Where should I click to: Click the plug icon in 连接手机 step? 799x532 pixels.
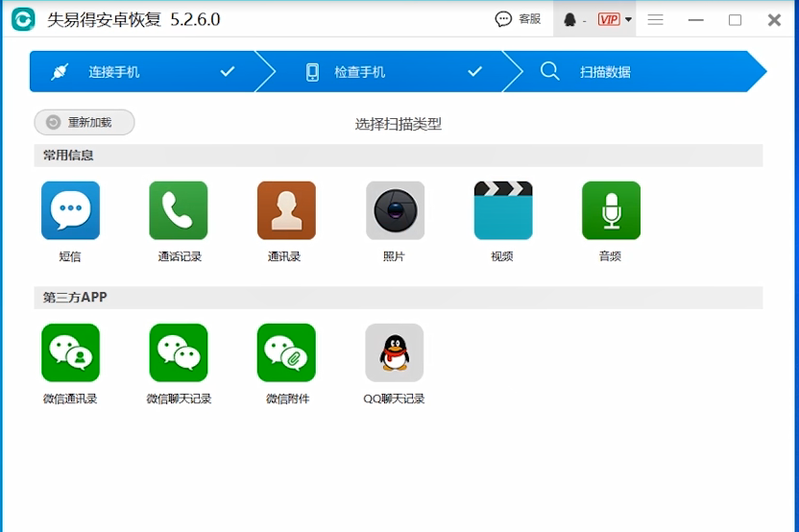(x=60, y=72)
